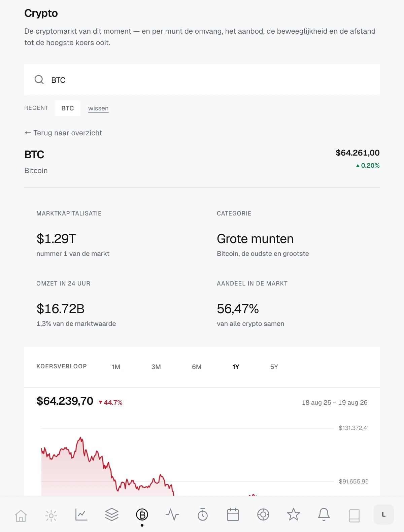Open the stopwatch timer icon
Image resolution: width=404 pixels, height=532 pixels.
point(203,514)
